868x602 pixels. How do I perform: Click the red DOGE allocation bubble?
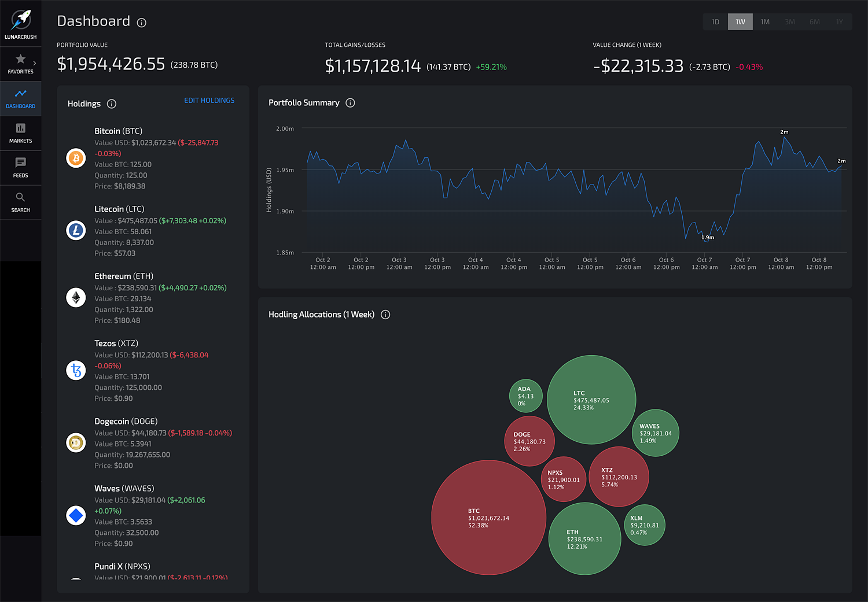point(529,441)
